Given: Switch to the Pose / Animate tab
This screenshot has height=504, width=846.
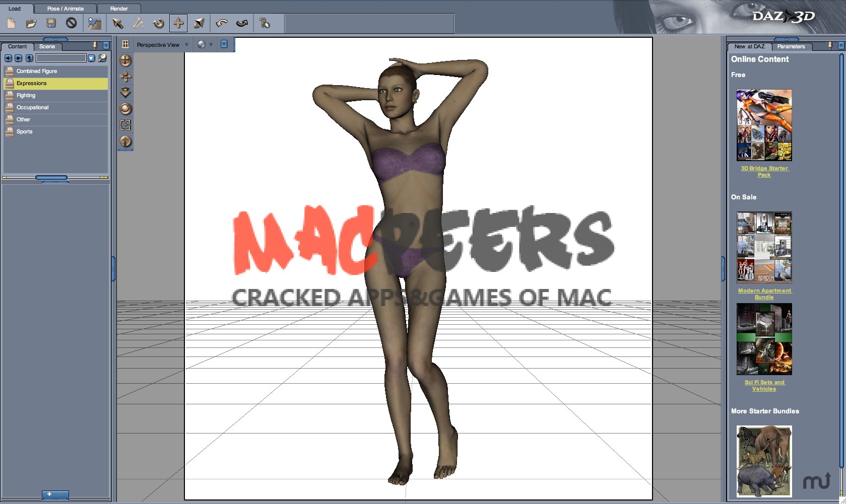Looking at the screenshot, I should click(64, 8).
